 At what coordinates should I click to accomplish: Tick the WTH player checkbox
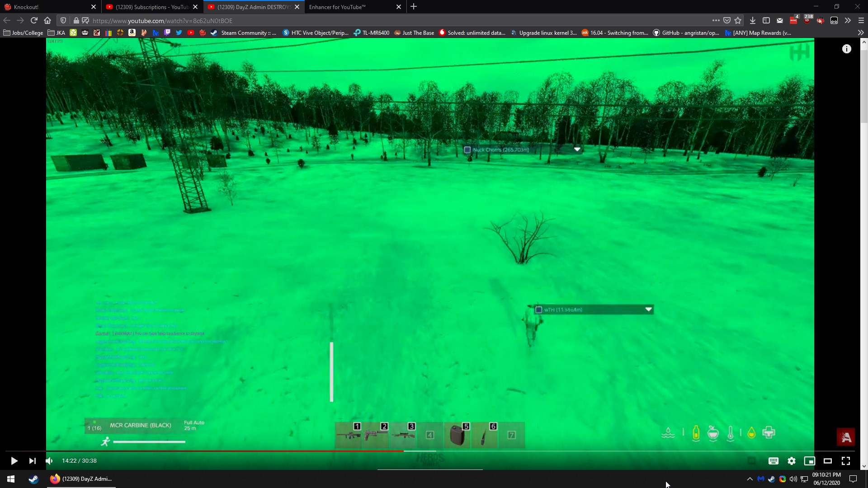click(x=538, y=310)
